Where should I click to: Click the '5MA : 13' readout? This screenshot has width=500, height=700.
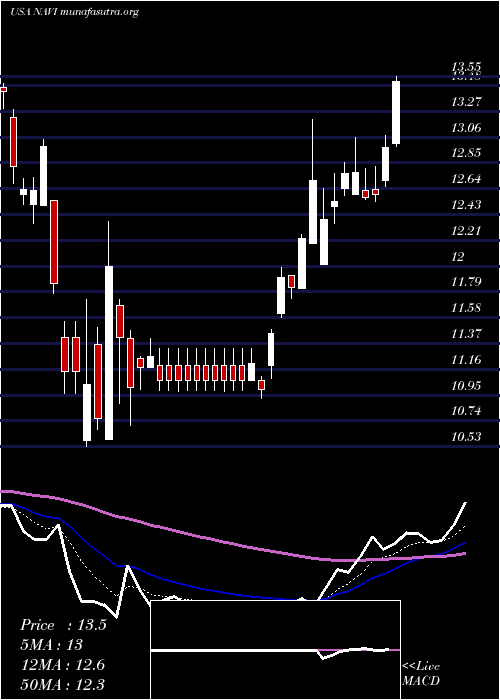51,645
